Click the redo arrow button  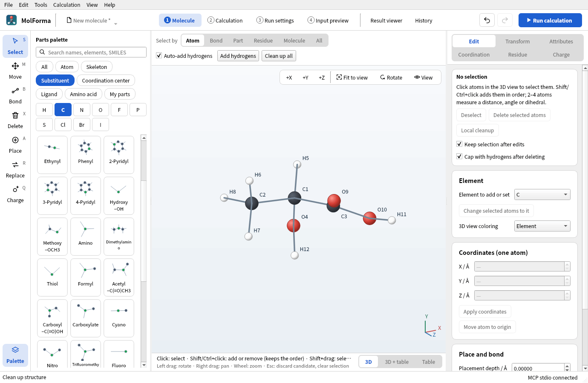click(505, 20)
